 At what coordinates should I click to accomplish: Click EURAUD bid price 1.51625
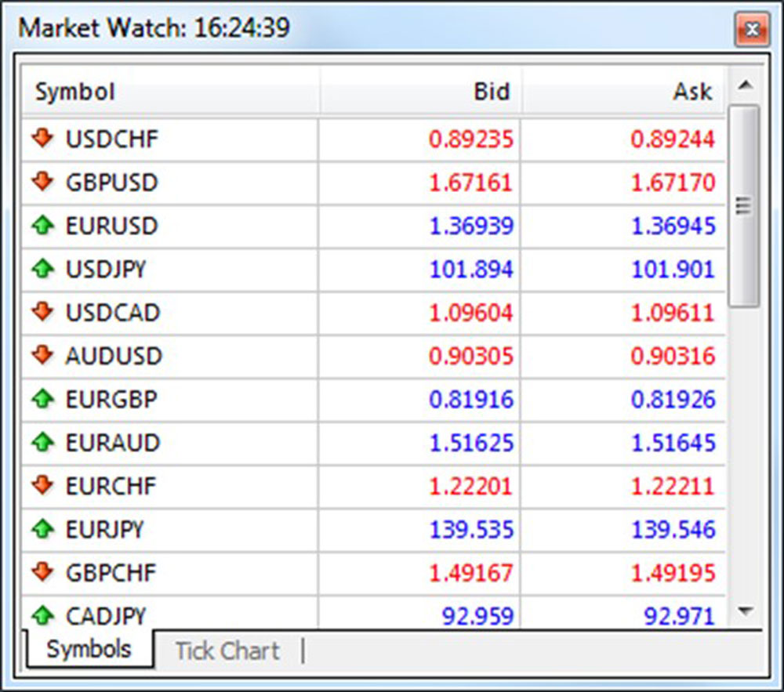pyautogui.click(x=471, y=444)
